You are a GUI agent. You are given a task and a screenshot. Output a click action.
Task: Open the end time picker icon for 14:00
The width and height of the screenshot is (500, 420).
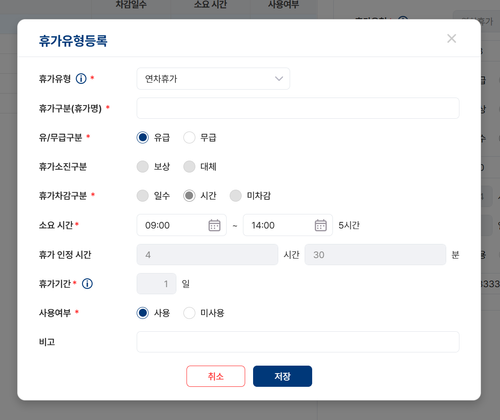321,225
